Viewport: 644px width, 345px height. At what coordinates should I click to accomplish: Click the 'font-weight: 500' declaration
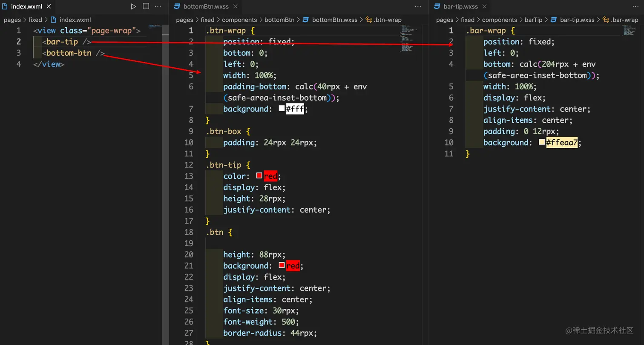261,322
